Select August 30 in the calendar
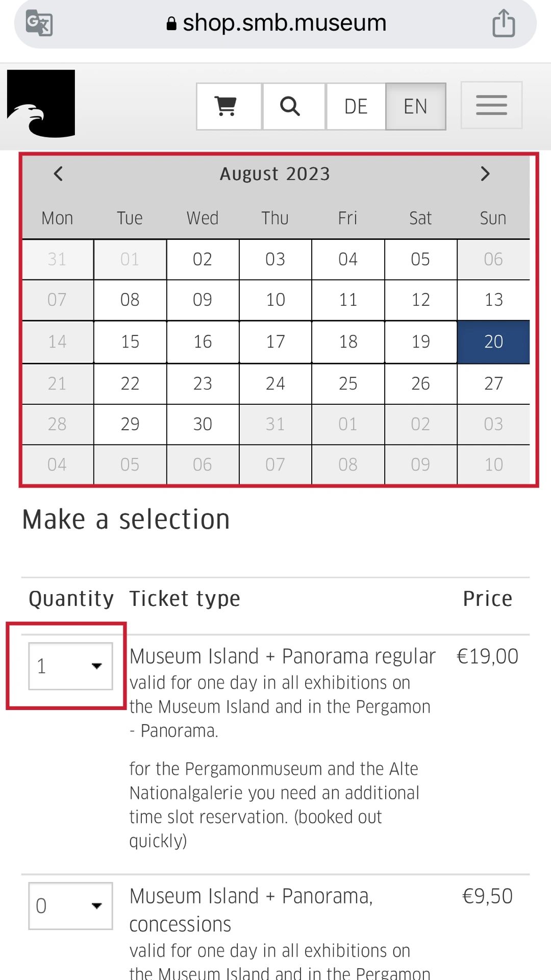 pos(203,424)
